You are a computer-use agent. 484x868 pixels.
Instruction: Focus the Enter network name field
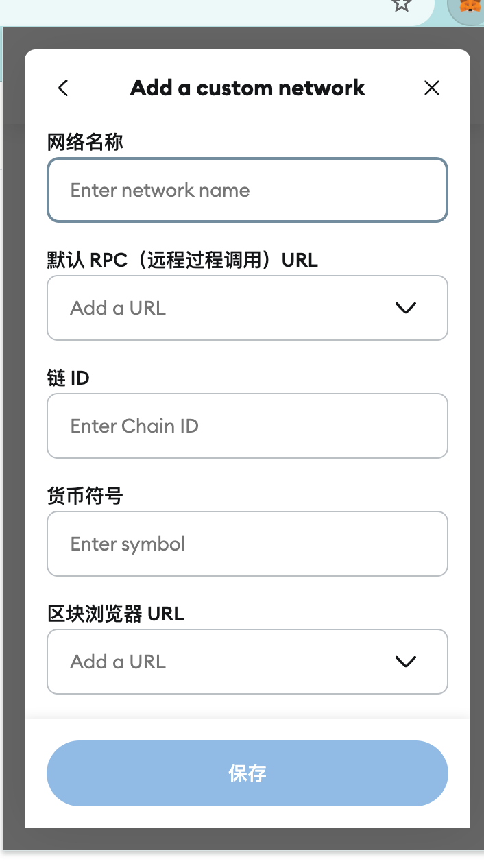(247, 190)
